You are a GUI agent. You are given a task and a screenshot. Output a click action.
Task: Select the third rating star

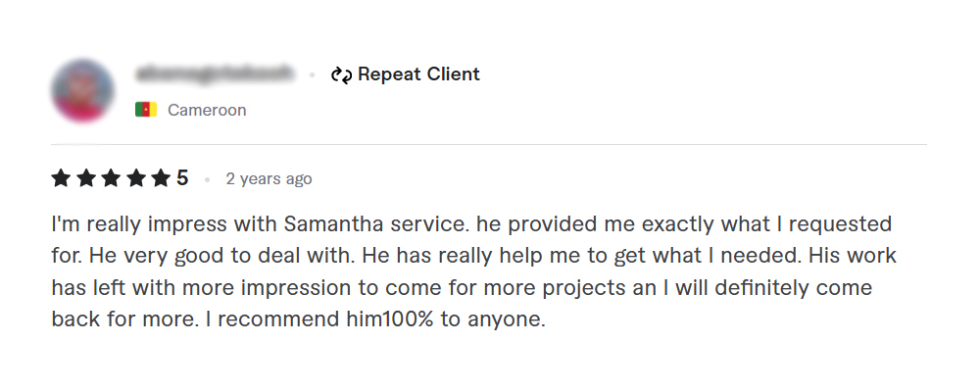pyautogui.click(x=111, y=178)
